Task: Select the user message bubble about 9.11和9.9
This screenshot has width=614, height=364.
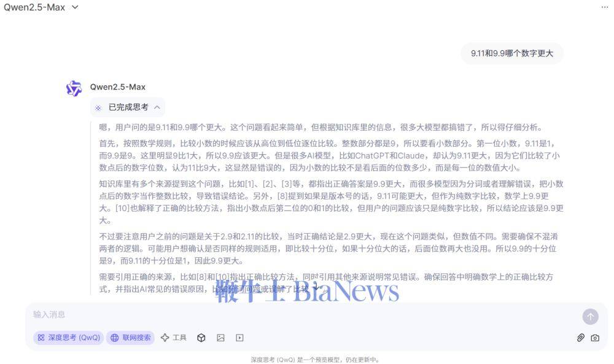Action: pyautogui.click(x=512, y=53)
